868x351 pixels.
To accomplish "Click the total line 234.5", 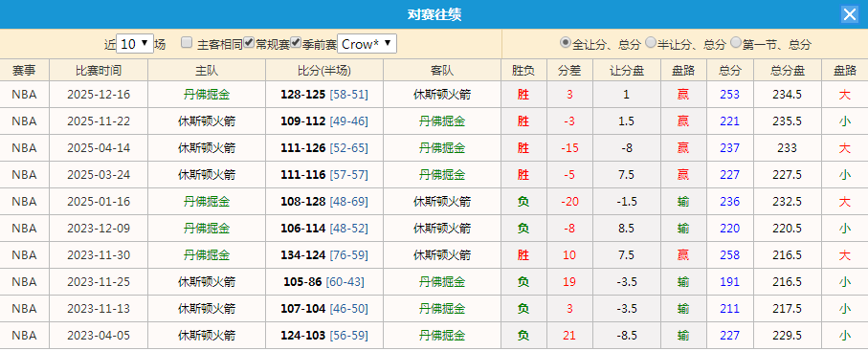I will (x=788, y=95).
